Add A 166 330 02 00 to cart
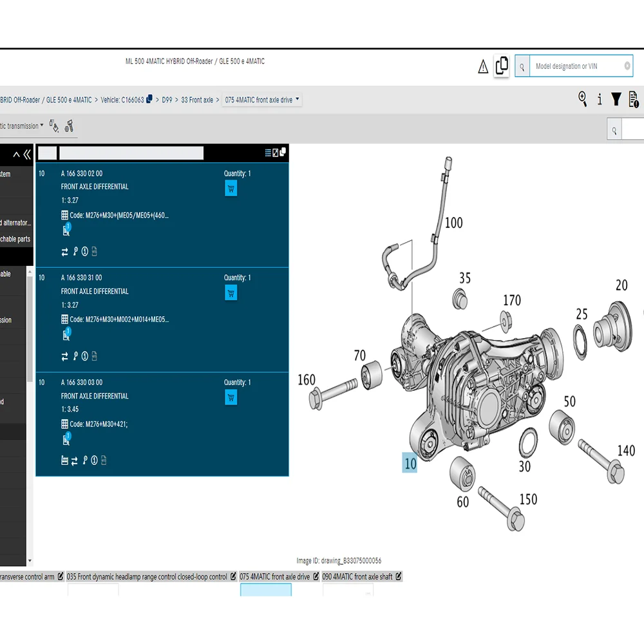Image resolution: width=644 pixels, height=644 pixels. 231,189
